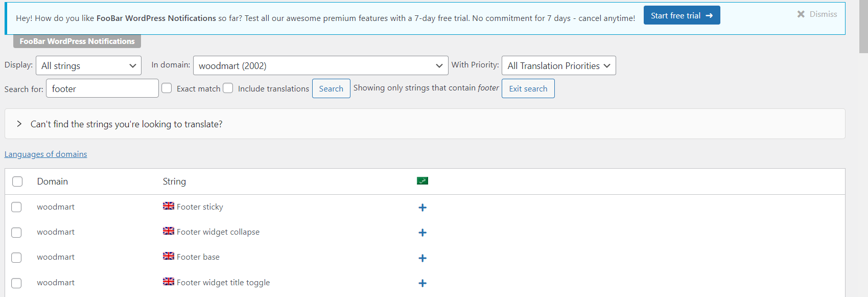Expand the can't find strings section
The height and width of the screenshot is (297, 868).
tap(19, 124)
